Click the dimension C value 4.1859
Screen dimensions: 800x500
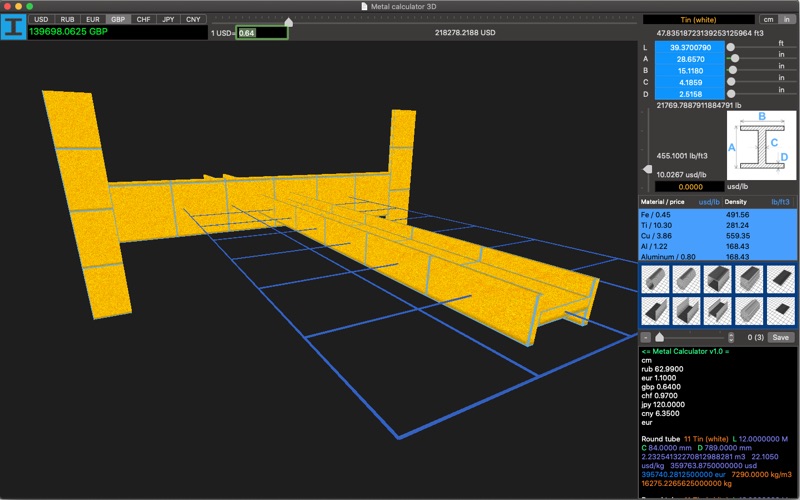(x=690, y=83)
